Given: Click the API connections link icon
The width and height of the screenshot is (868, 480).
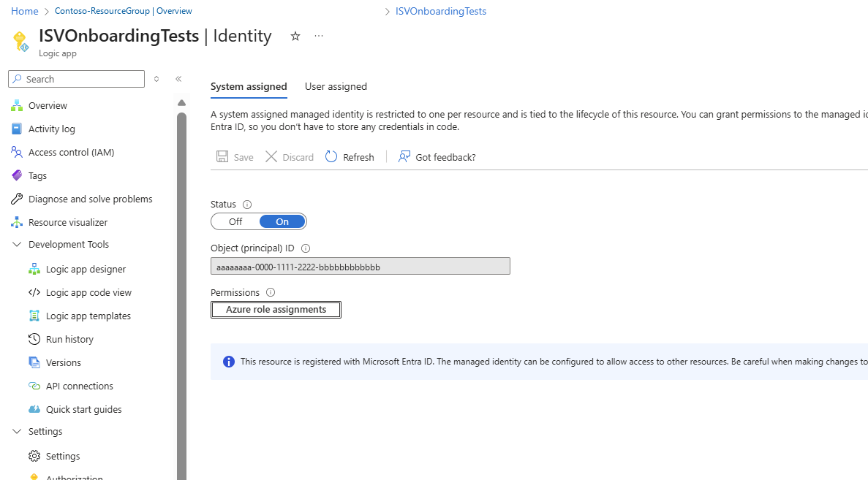Looking at the screenshot, I should pos(34,386).
